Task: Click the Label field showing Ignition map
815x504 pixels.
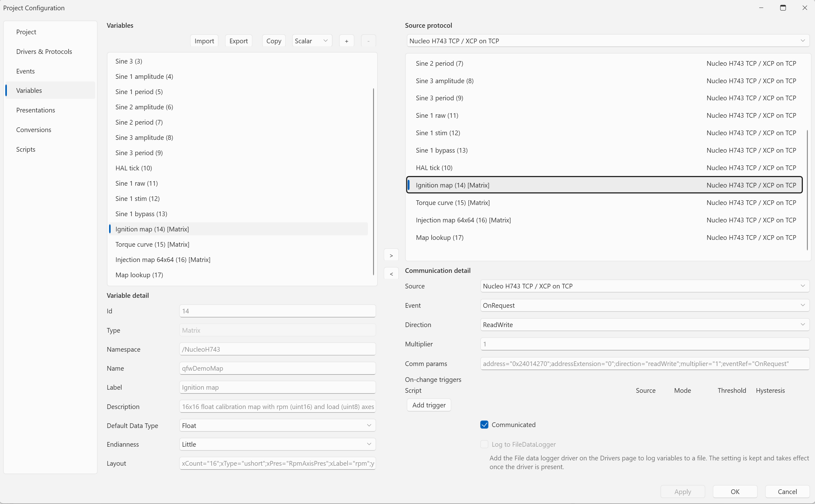Action: pyautogui.click(x=277, y=387)
